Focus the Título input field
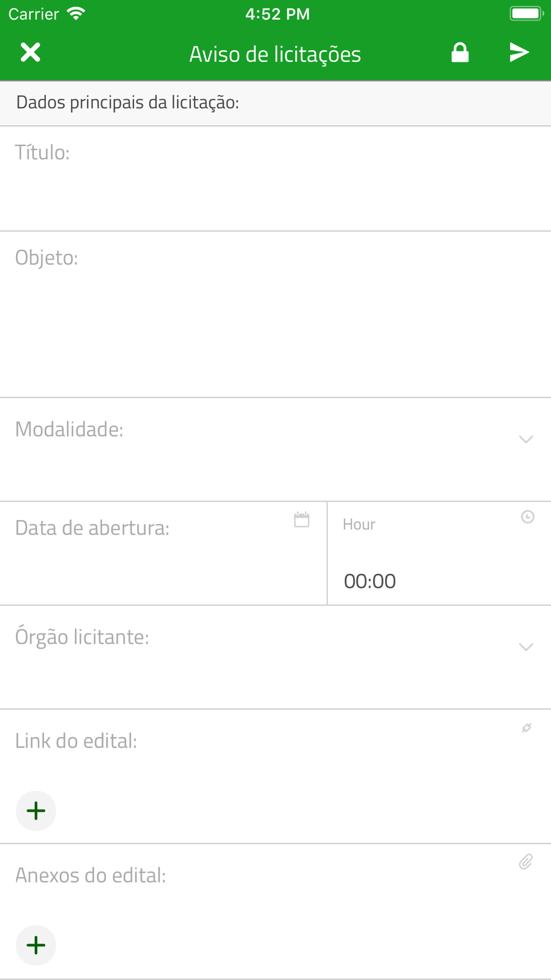The width and height of the screenshot is (551, 980). (x=275, y=179)
